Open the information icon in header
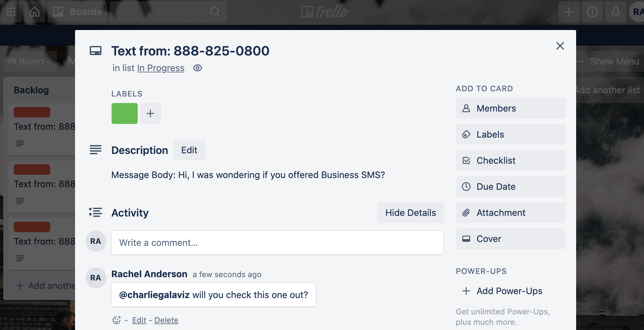 coord(592,12)
